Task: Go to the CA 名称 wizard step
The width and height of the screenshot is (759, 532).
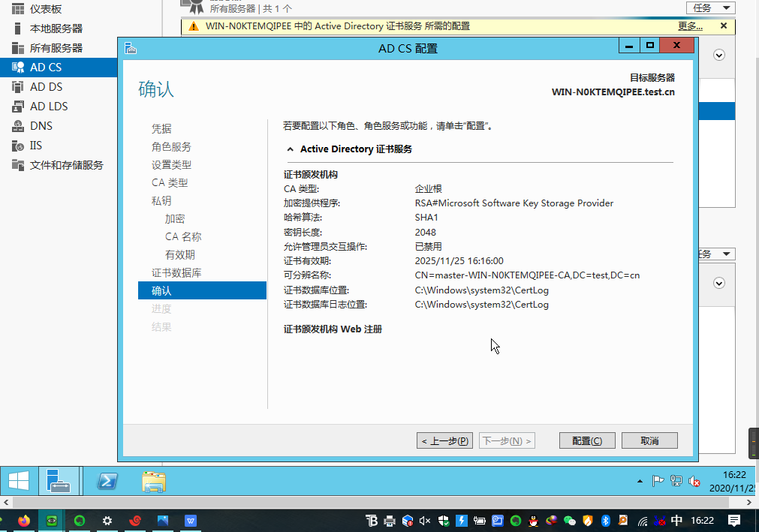Action: coord(183,237)
